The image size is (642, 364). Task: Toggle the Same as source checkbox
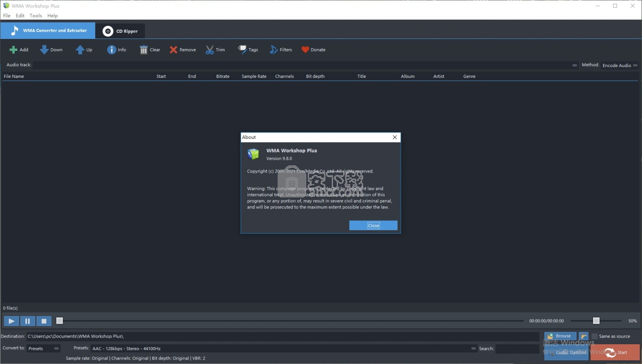coord(595,336)
